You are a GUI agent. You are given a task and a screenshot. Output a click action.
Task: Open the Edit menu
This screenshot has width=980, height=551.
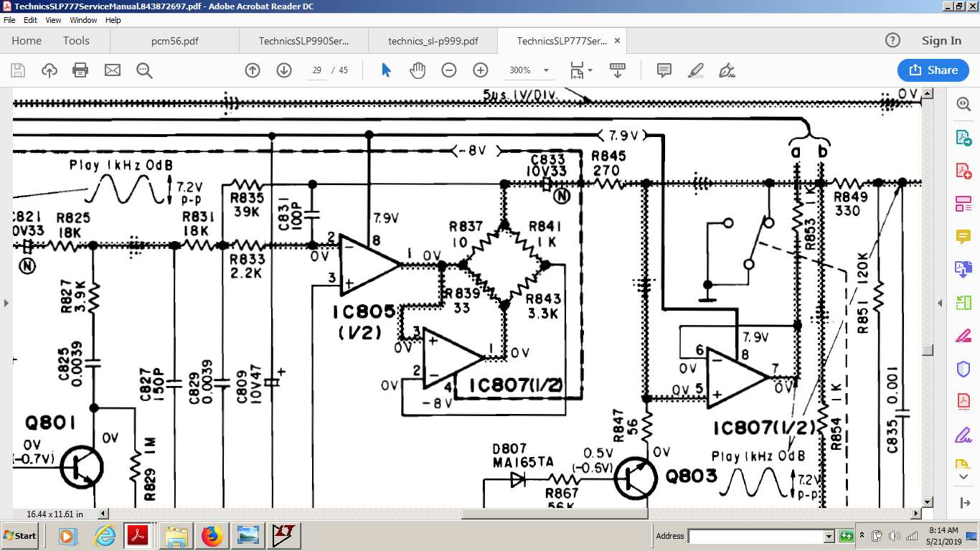tap(30, 20)
